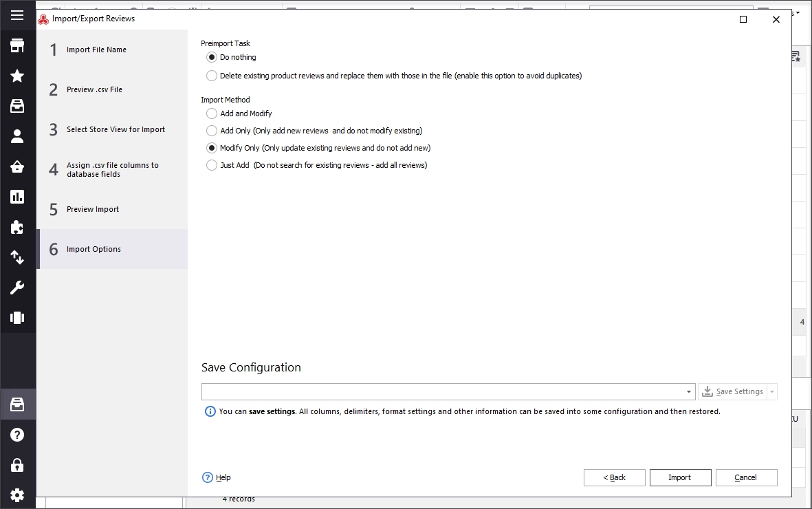812x509 pixels.
Task: Select Add Only import method
Action: pyautogui.click(x=211, y=131)
